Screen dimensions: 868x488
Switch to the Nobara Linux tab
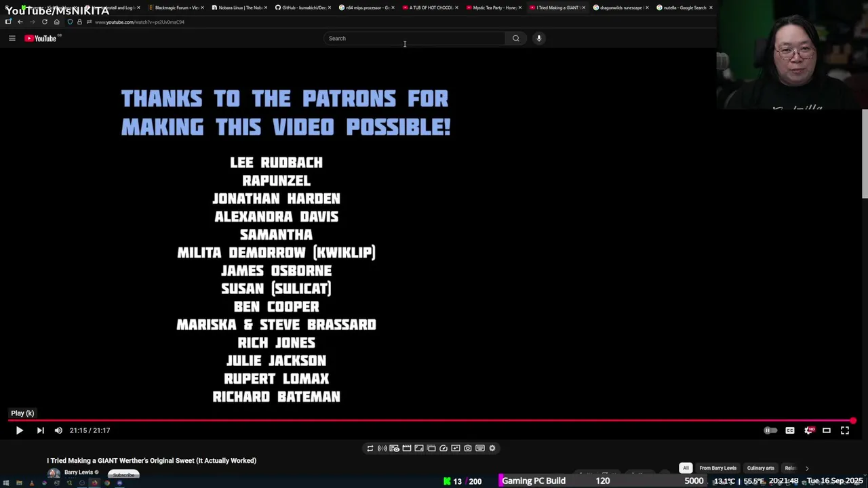click(239, 7)
